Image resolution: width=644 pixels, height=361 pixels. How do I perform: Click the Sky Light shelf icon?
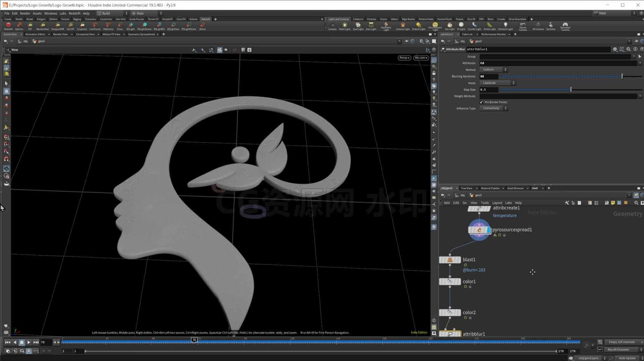[449, 26]
